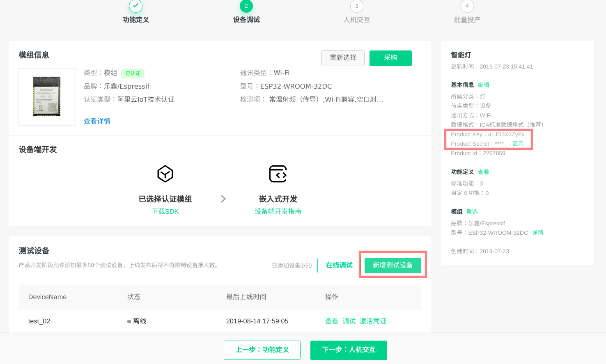Click the green 采购 button
The height and width of the screenshot is (364, 606).
pos(390,58)
